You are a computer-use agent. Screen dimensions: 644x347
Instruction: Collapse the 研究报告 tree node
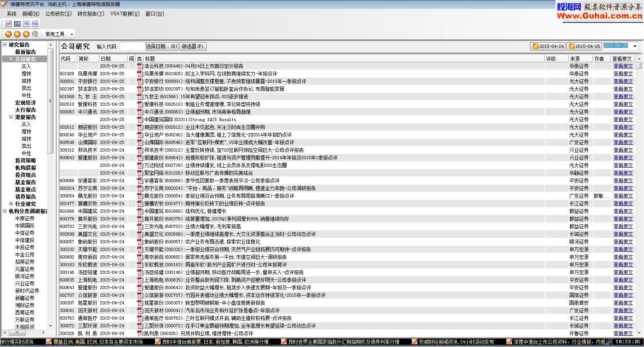[4, 45]
